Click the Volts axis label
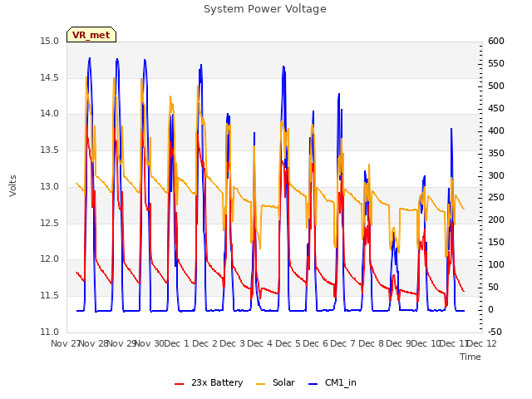The image size is (532, 399). [13, 186]
